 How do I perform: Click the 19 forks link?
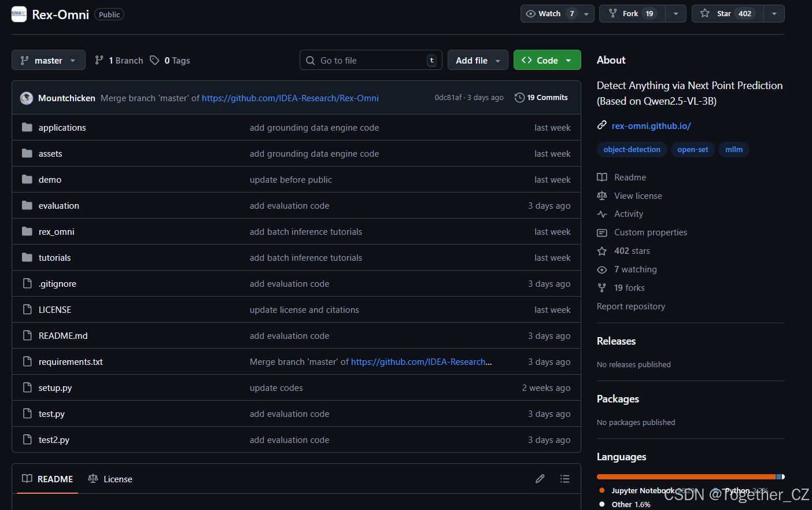click(629, 288)
